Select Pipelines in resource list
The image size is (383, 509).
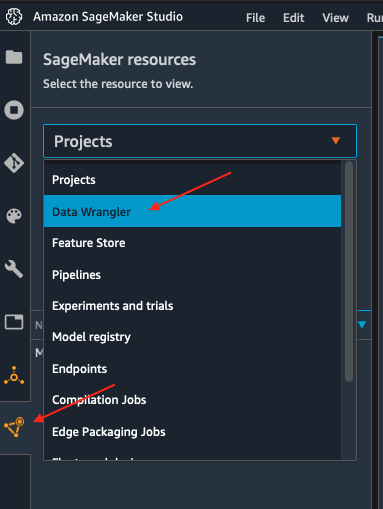192,274
